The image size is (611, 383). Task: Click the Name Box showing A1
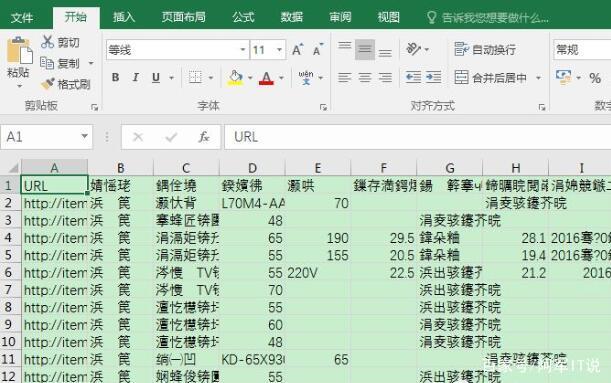click(x=41, y=137)
